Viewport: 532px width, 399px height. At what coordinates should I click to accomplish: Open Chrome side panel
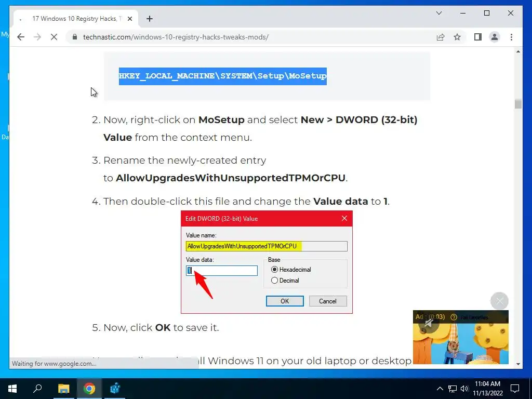(478, 37)
